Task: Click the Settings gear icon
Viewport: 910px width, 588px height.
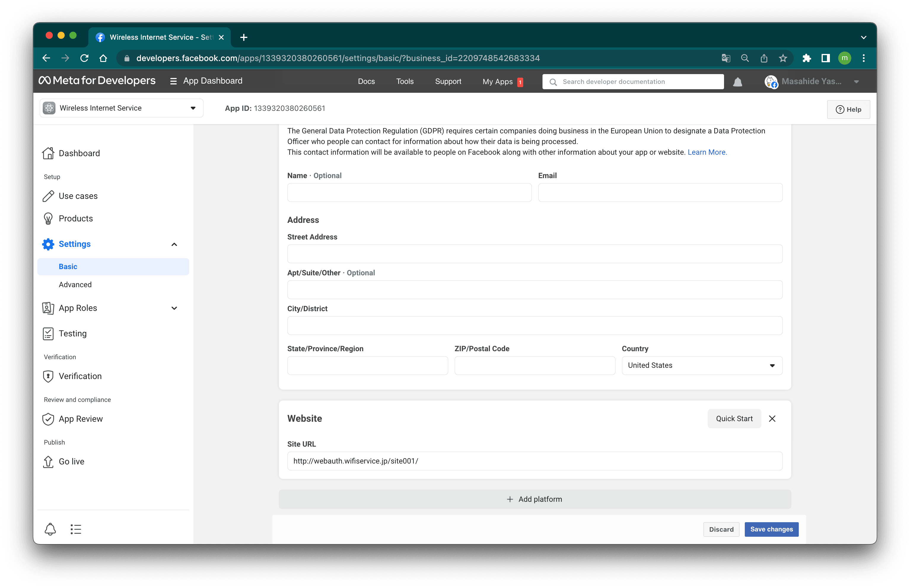Action: (48, 244)
